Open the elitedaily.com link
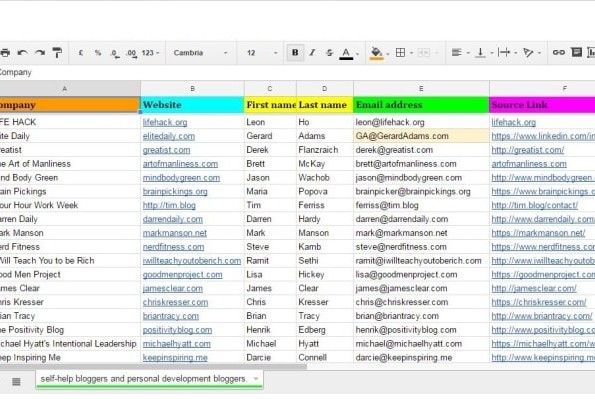 coord(169,136)
